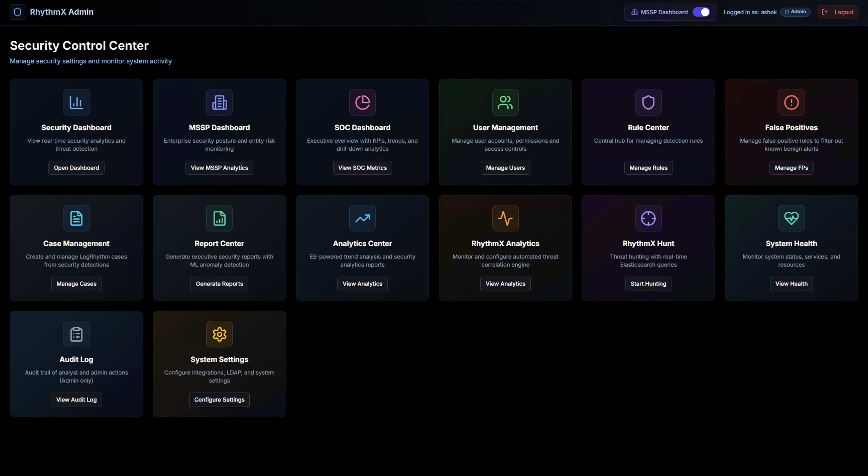Click the Security Dashboard bar chart icon
This screenshot has width=868, height=476.
click(76, 102)
